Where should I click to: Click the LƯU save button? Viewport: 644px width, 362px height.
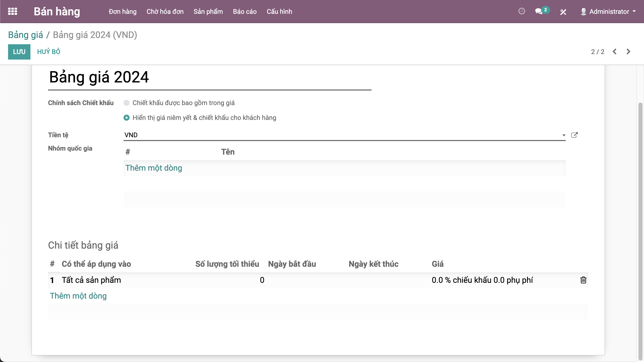(x=19, y=52)
